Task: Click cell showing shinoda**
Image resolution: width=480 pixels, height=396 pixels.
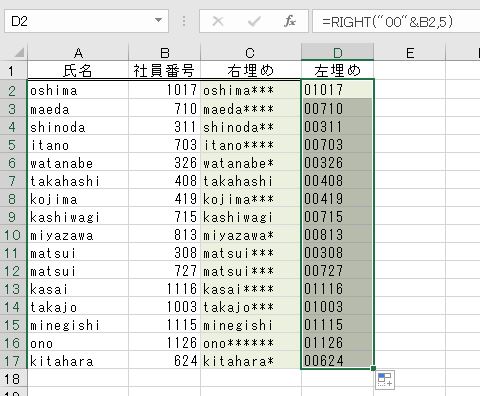Action: pos(251,126)
